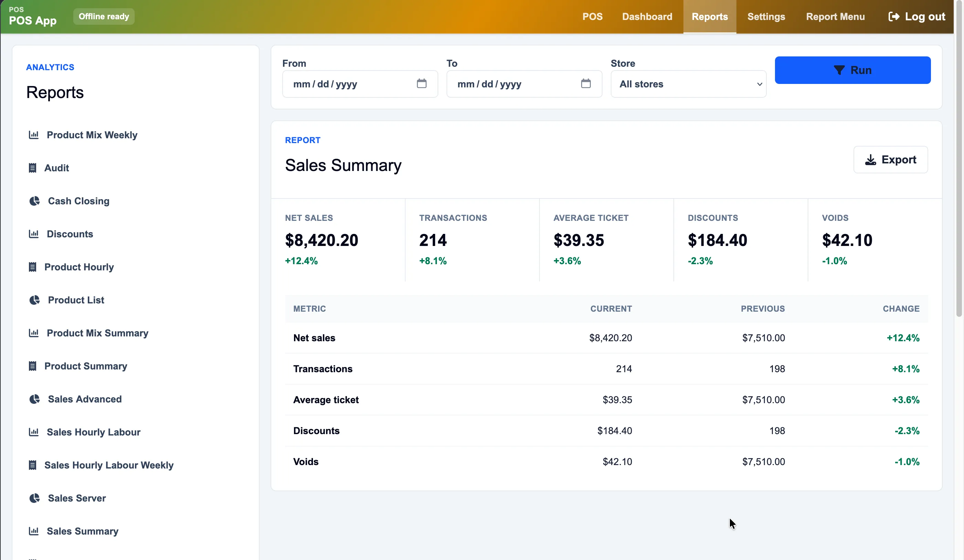Click the POS App logo text

click(32, 20)
